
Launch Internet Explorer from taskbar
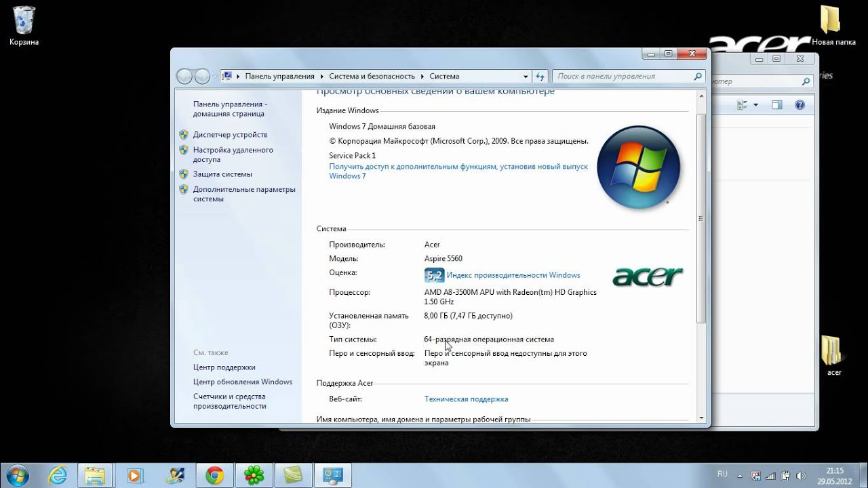coord(57,476)
